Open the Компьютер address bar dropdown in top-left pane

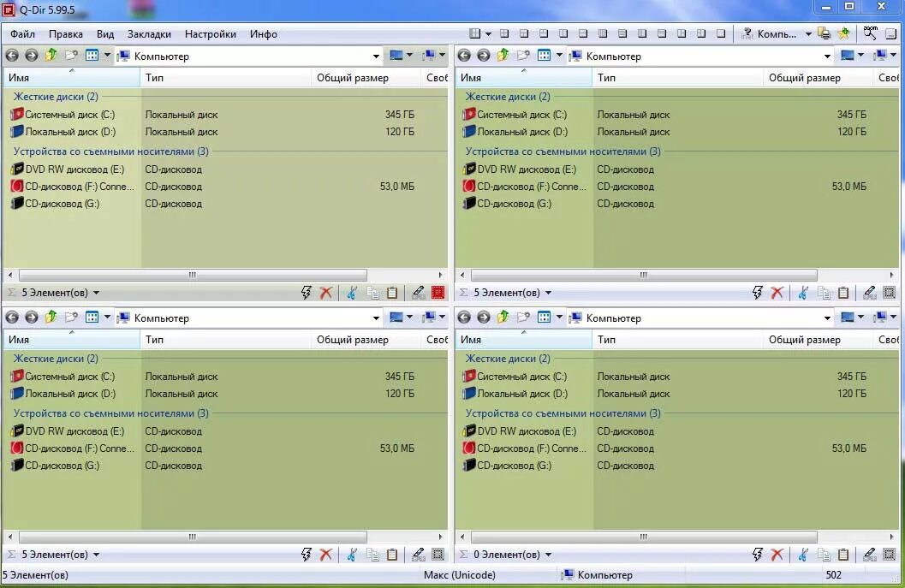tap(376, 56)
